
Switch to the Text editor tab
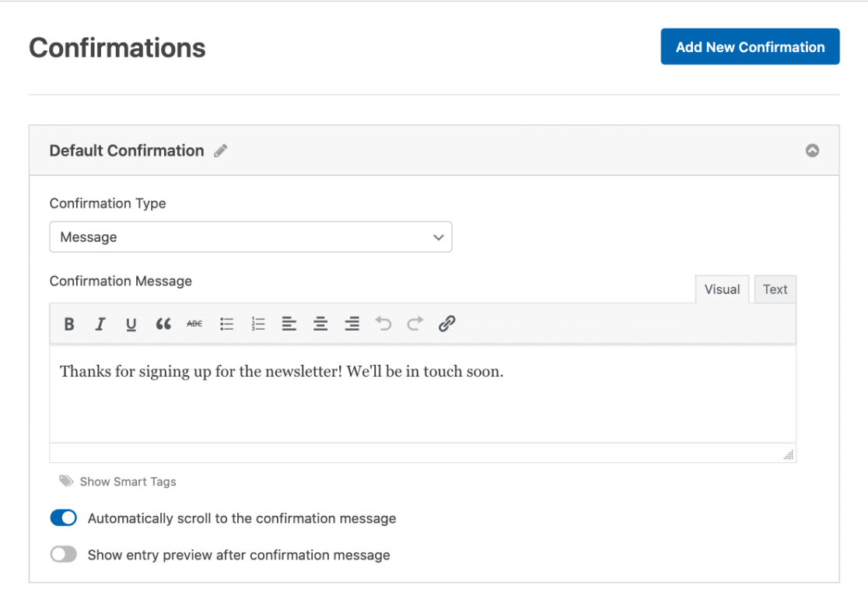click(x=775, y=289)
